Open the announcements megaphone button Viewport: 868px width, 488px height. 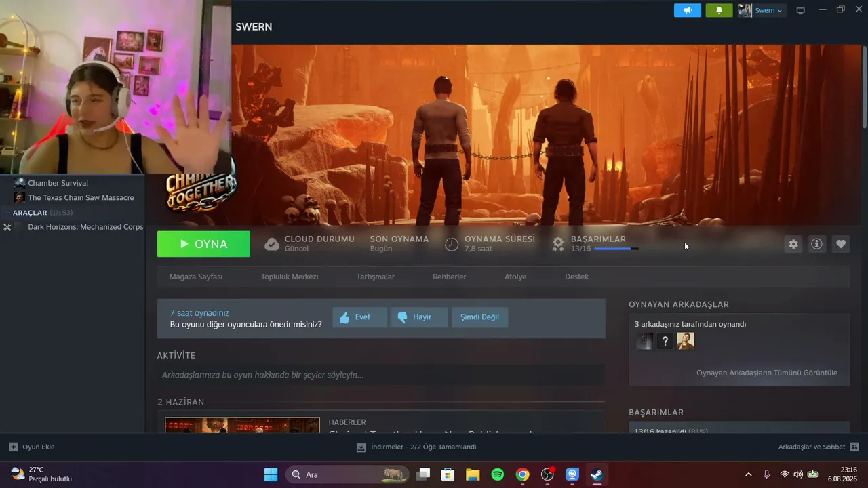[687, 10]
